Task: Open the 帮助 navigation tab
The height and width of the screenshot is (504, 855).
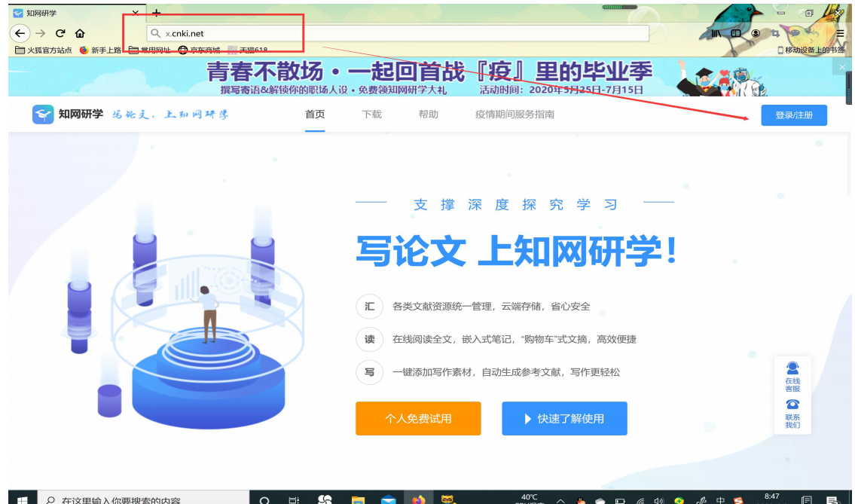Action: tap(428, 115)
